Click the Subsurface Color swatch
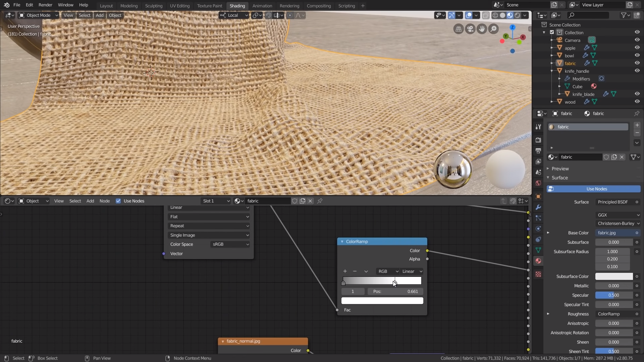This screenshot has height=362, width=644. click(x=614, y=276)
